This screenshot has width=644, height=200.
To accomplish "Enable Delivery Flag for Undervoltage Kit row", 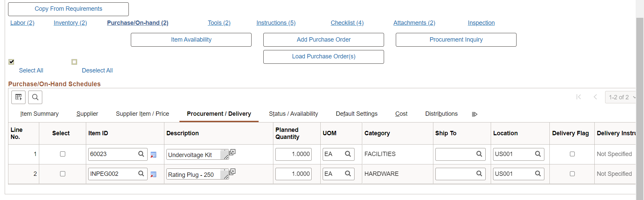I will 572,154.
